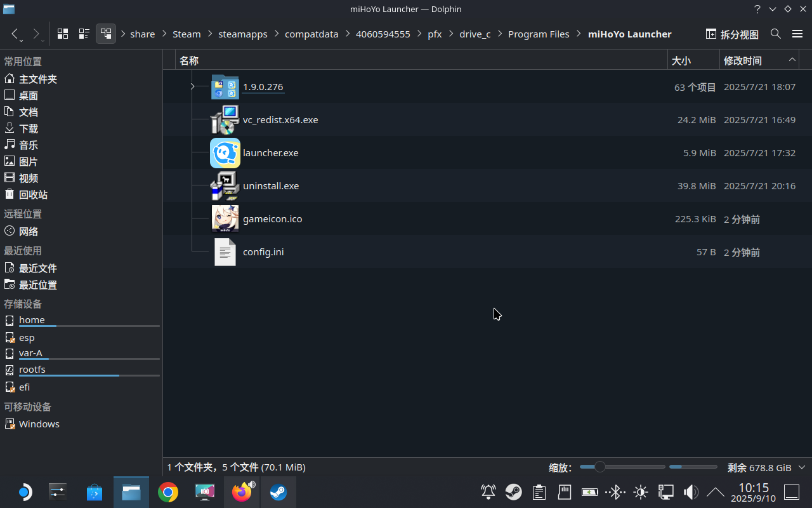Navigate to 'Program Files' in the breadcrumb path

pos(539,34)
